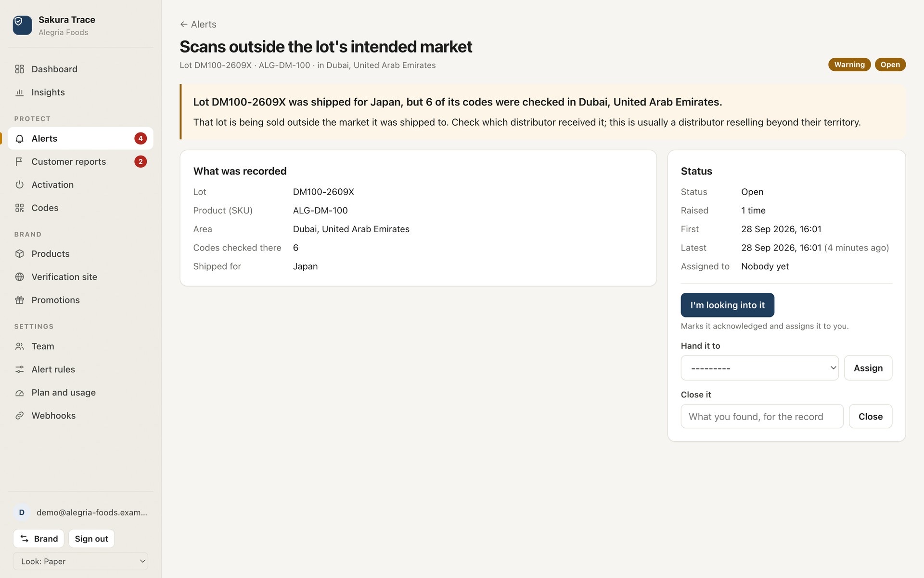924x578 pixels.
Task: Open the Look: Paper theme selector
Action: click(80, 561)
